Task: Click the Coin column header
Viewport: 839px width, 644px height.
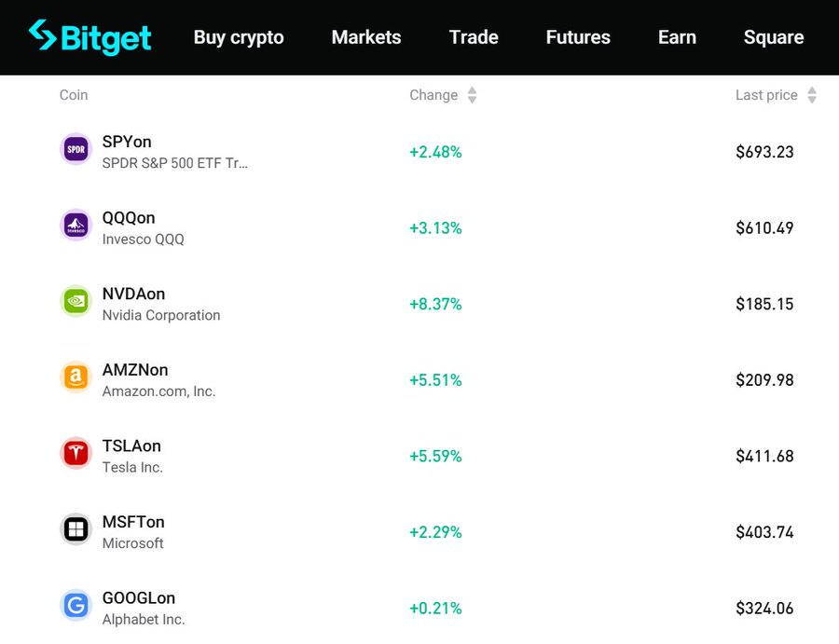Action: (74, 95)
